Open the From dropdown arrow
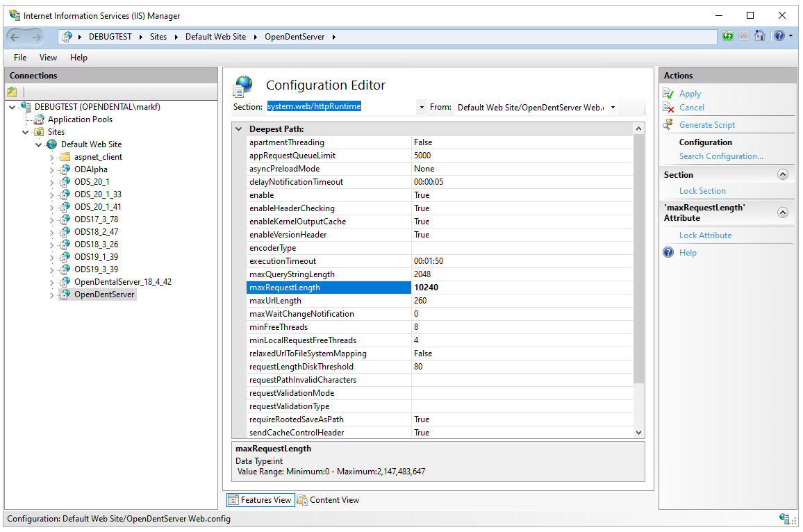The width and height of the screenshot is (803, 532). (613, 107)
